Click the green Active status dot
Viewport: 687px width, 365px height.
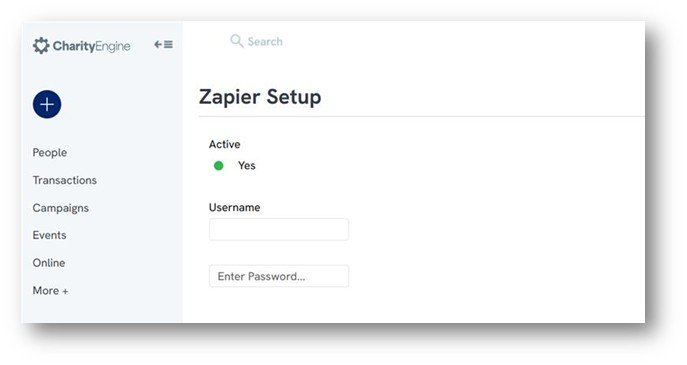pos(219,166)
